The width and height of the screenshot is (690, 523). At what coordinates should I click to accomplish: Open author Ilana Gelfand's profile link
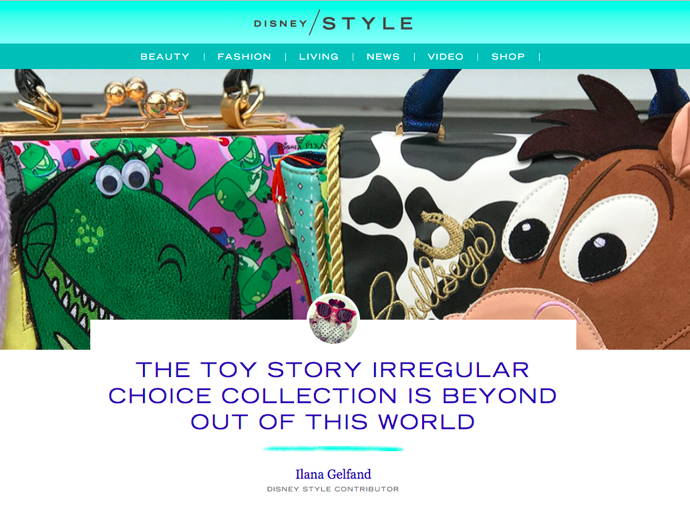click(x=333, y=474)
